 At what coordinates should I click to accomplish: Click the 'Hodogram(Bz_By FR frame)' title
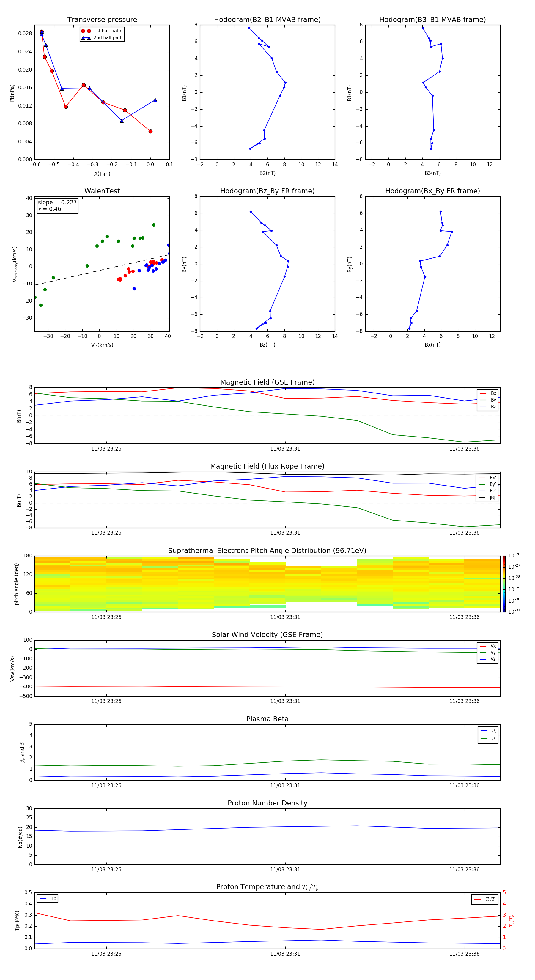[267, 191]
